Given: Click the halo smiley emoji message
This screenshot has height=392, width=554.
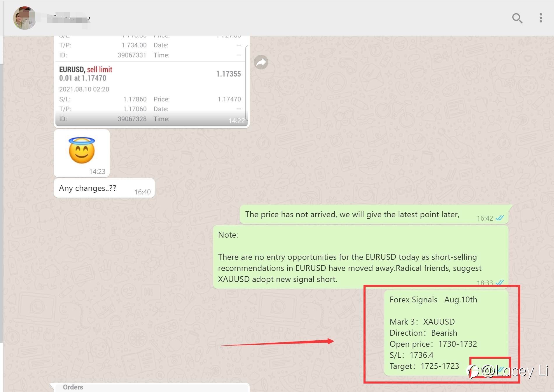Looking at the screenshot, I should [x=82, y=153].
